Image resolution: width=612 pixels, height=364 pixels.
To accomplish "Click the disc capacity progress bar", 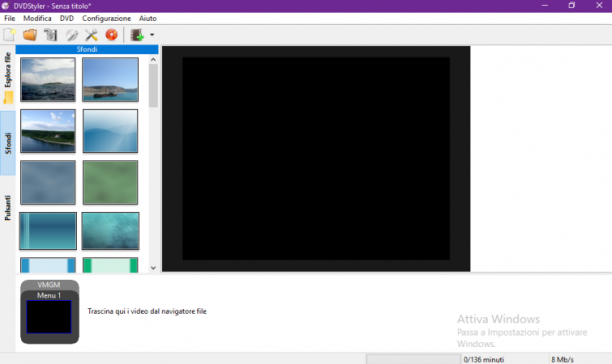I will [413, 359].
